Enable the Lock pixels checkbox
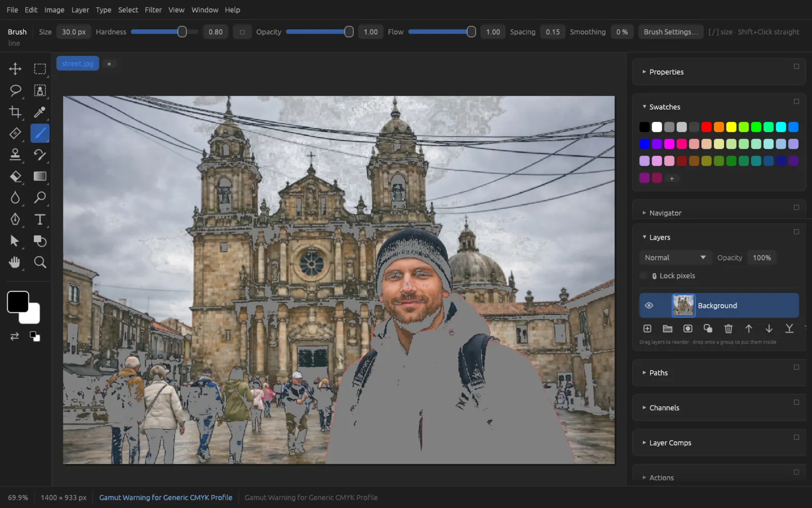The height and width of the screenshot is (508, 812). [x=644, y=276]
